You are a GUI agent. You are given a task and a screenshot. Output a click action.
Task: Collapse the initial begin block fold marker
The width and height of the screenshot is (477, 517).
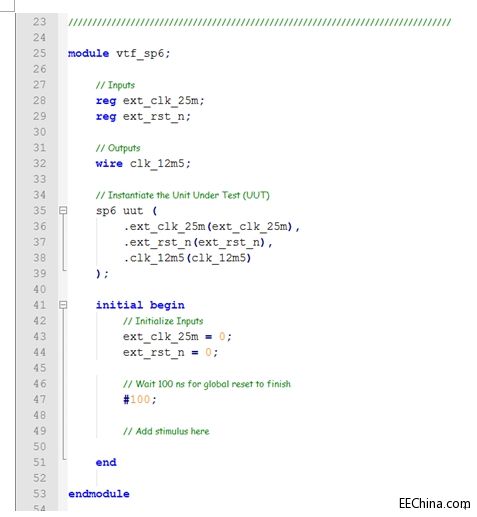click(x=63, y=305)
